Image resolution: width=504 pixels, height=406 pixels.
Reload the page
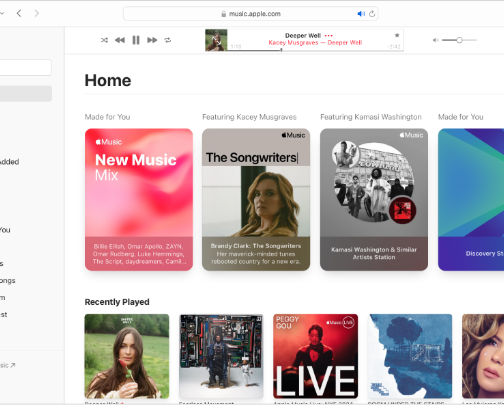coord(372,14)
